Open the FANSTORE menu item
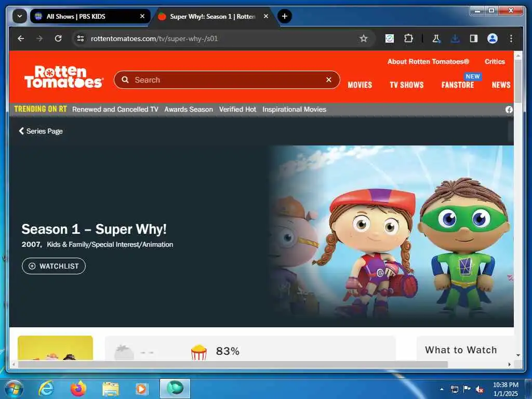This screenshot has width=532, height=399. pyautogui.click(x=457, y=85)
